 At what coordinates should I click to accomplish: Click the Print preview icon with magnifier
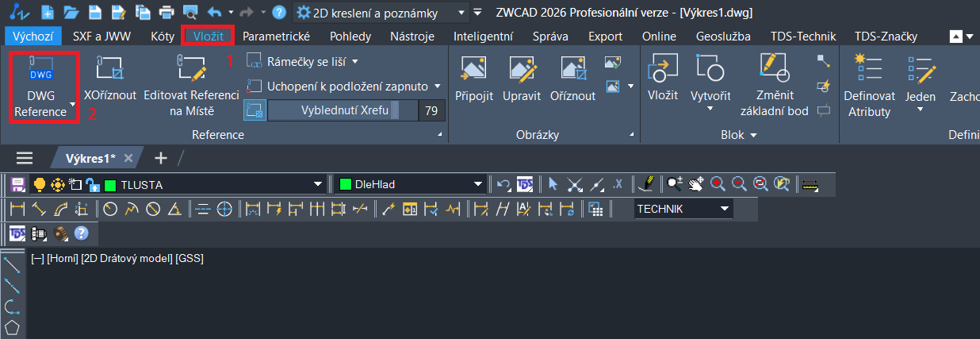tap(190, 12)
